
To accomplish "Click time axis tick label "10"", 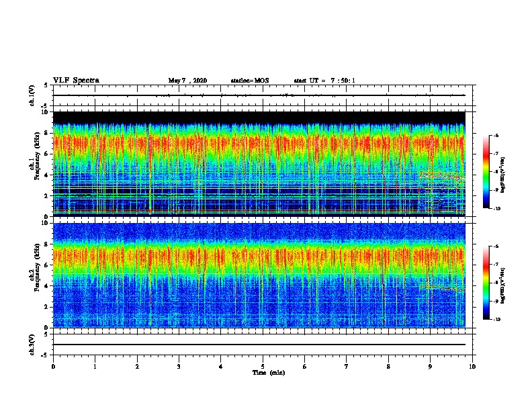I will pyautogui.click(x=472, y=367).
